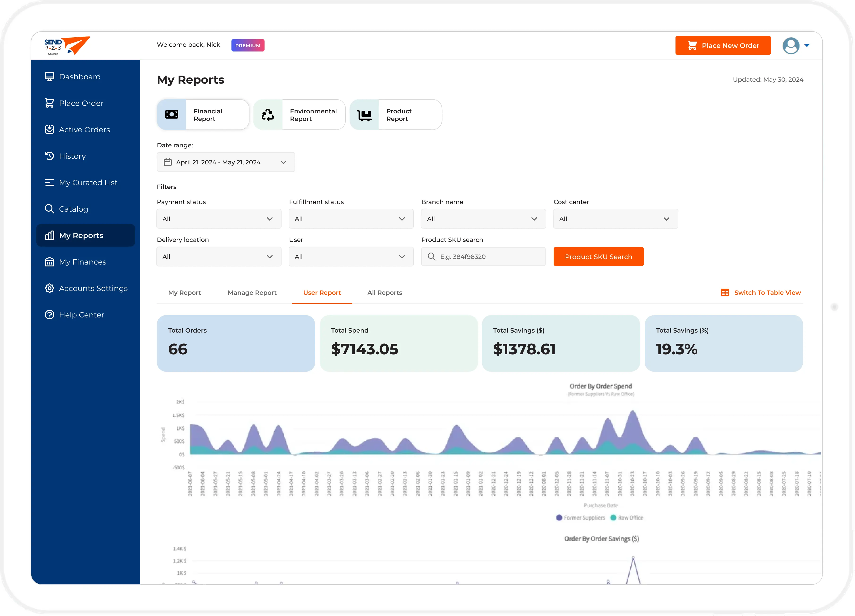Screen dimensions: 855x616
Task: Click the My Reports bar chart icon
Action: click(49, 235)
